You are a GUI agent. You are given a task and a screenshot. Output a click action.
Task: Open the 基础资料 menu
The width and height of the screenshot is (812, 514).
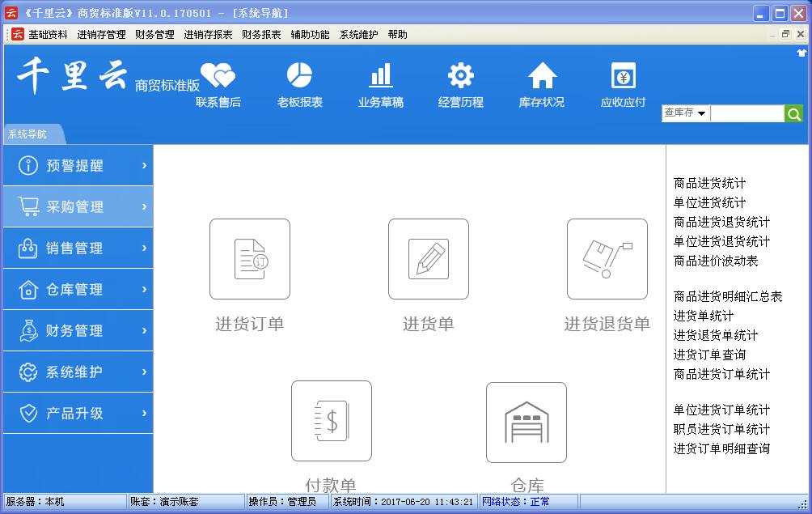tap(48, 35)
